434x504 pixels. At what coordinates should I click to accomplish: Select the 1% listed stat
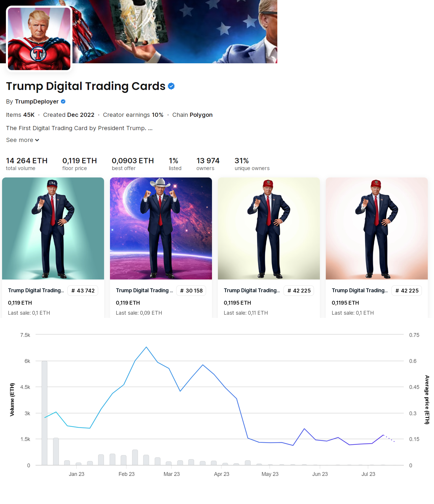tap(175, 164)
